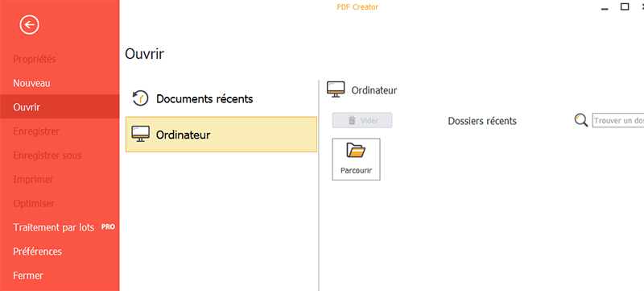Image resolution: width=644 pixels, height=291 pixels.
Task: Click the monitor icon beside Ordinateur header
Action: pos(336,89)
